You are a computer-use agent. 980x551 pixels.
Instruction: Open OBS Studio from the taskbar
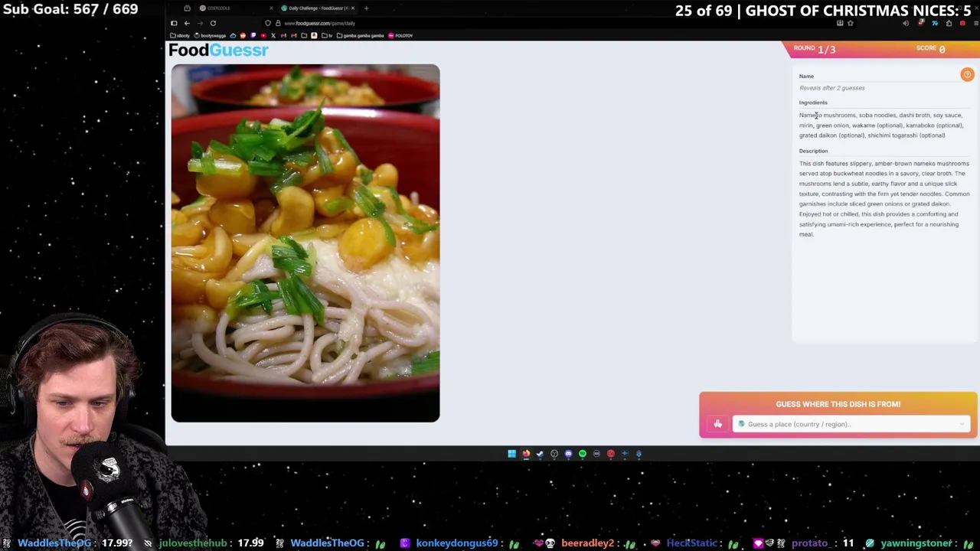554,454
